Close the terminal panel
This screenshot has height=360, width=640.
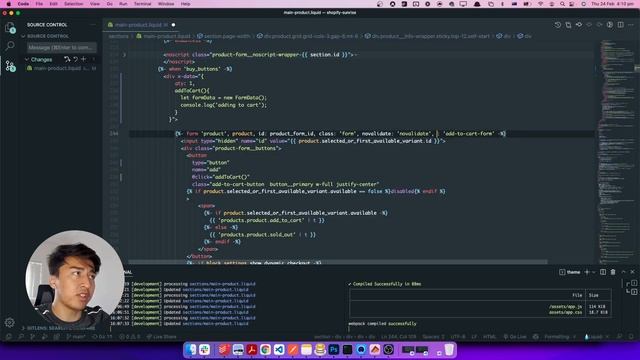633,272
